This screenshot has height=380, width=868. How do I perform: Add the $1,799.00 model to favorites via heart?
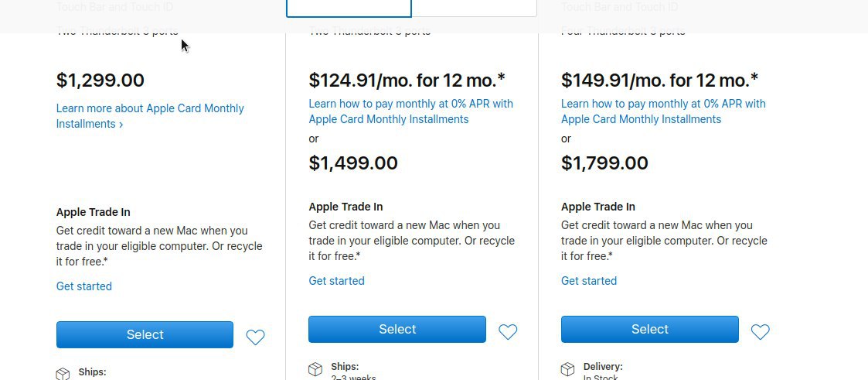pyautogui.click(x=760, y=331)
